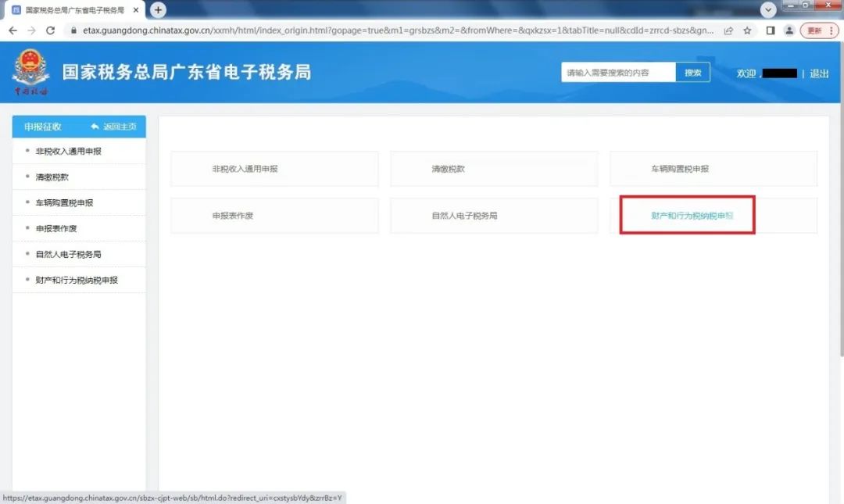
Task: Open 非税收入通用申报 in the left sidebar
Action: pyautogui.click(x=79, y=152)
